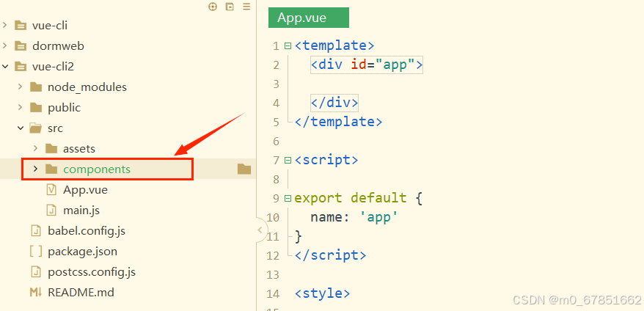Fold the script block at line 7
Viewport: 644px width, 311px height.
[288, 160]
